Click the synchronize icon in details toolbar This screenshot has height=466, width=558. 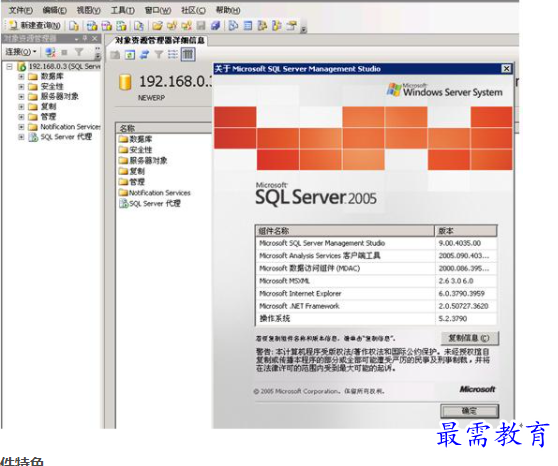(144, 55)
